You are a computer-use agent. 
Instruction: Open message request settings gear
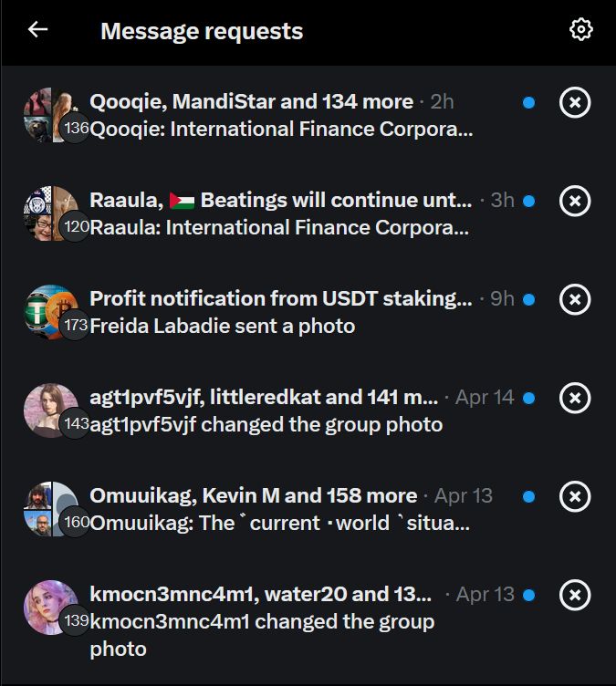tap(580, 30)
